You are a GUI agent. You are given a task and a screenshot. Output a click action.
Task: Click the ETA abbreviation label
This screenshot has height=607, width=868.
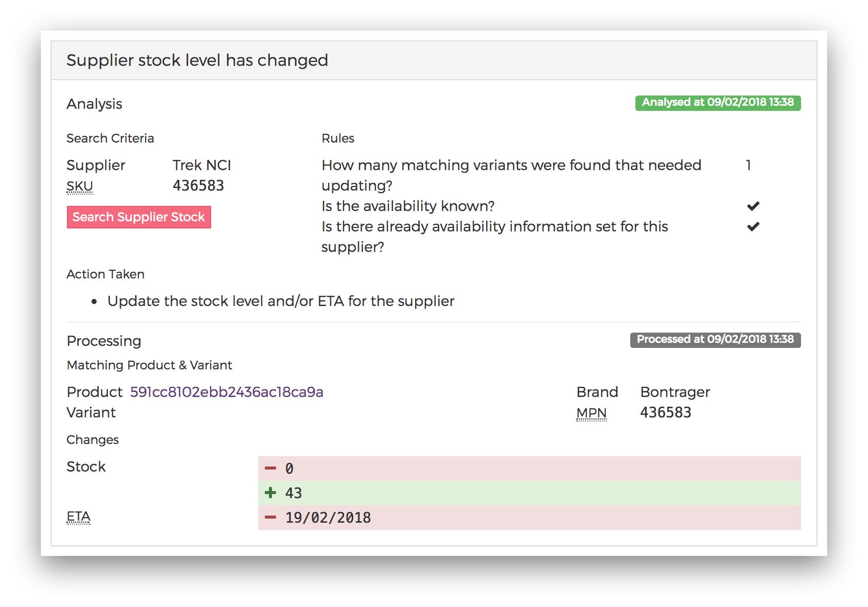[78, 517]
